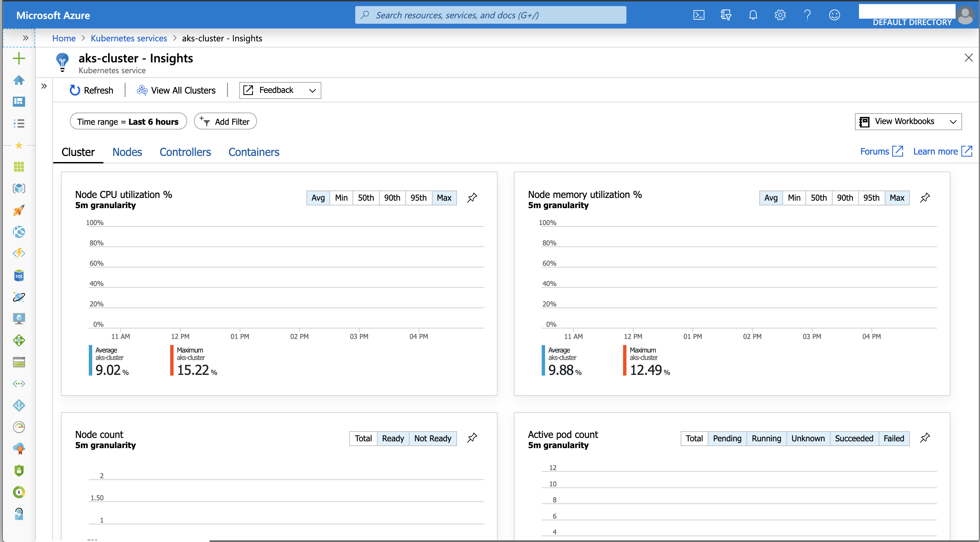Expand View Workbooks dropdown
Image resolution: width=980 pixels, height=542 pixels.
click(x=908, y=121)
